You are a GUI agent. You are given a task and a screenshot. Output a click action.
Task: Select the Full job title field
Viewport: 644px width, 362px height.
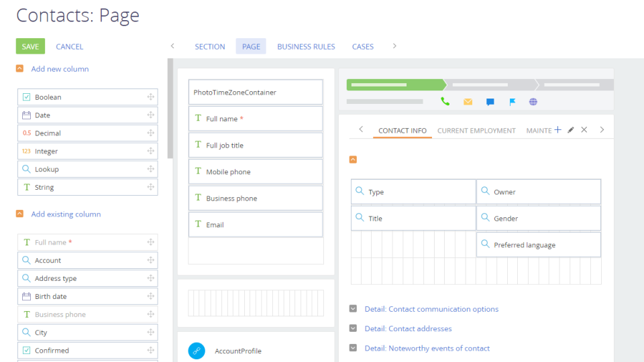click(x=256, y=145)
